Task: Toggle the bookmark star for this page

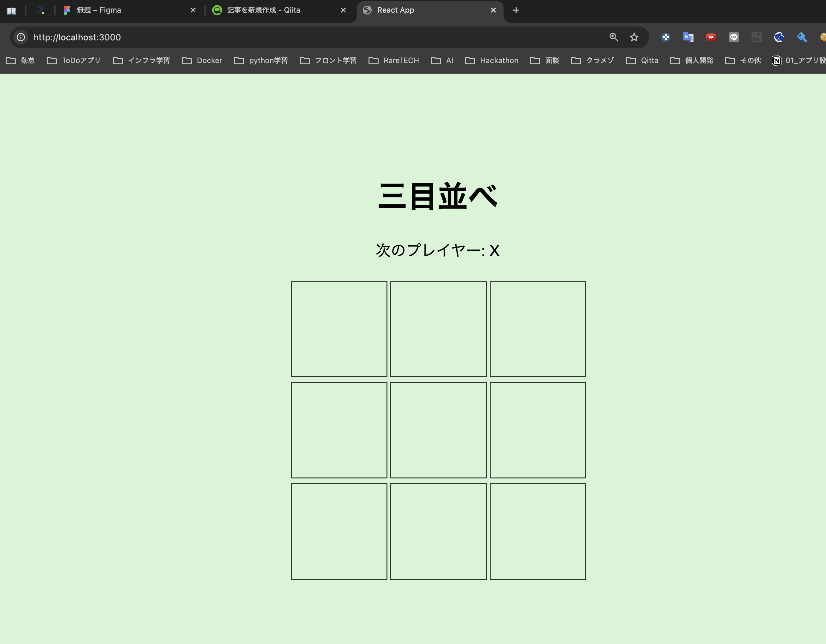Action: pos(634,37)
